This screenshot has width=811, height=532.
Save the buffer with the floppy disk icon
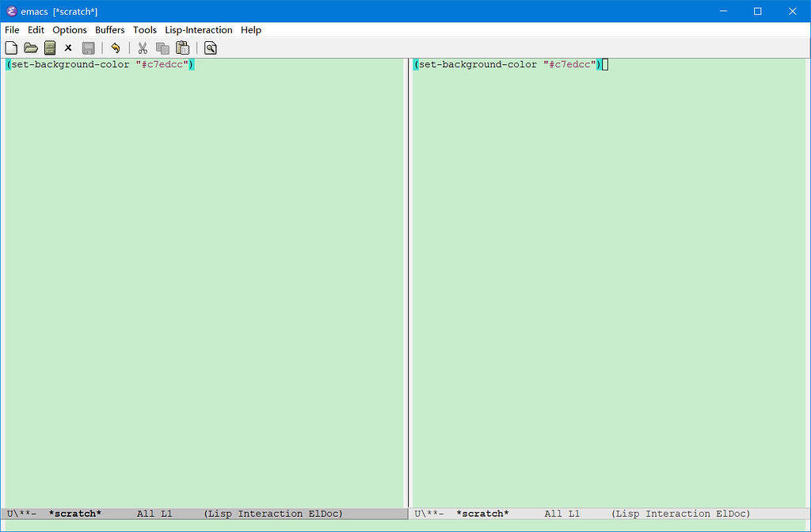(x=88, y=47)
